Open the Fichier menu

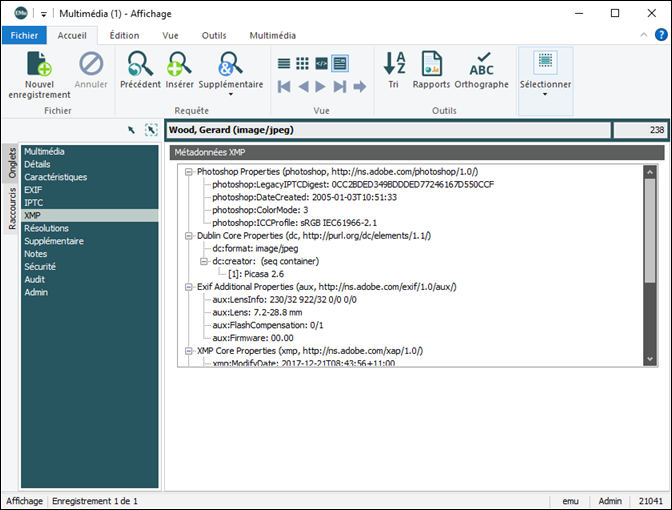click(23, 35)
